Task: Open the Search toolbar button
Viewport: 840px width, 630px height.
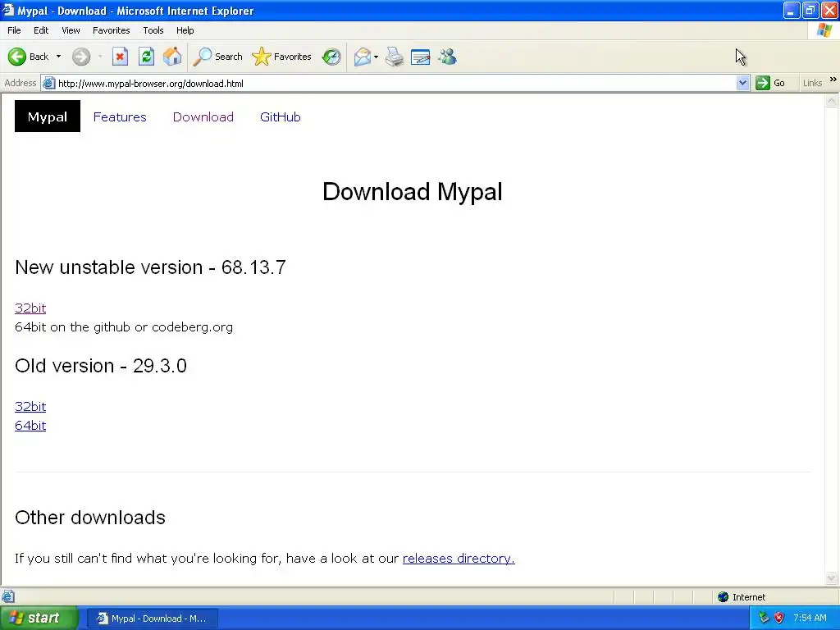Action: (217, 57)
